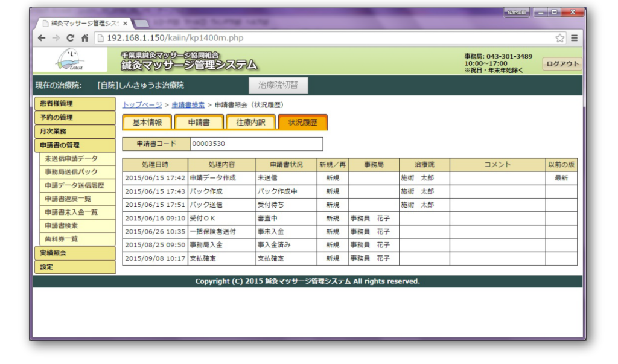Click the 受付待ち status cell
The height and width of the screenshot is (364, 618).
click(x=286, y=205)
